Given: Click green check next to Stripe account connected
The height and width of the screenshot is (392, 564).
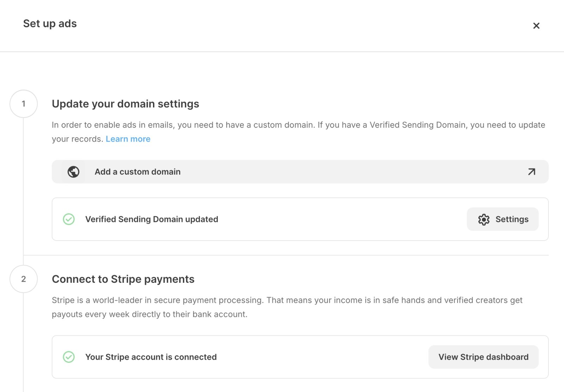Looking at the screenshot, I should (69, 357).
